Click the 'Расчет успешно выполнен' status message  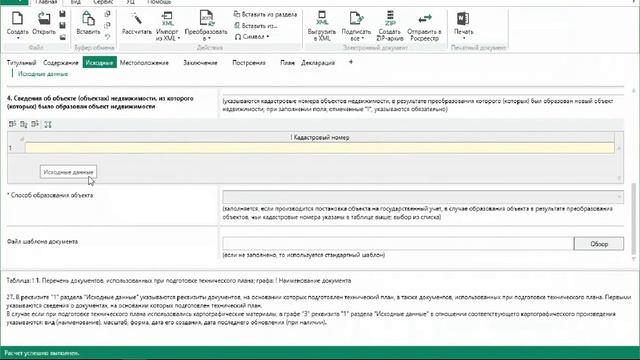pyautogui.click(x=42, y=353)
